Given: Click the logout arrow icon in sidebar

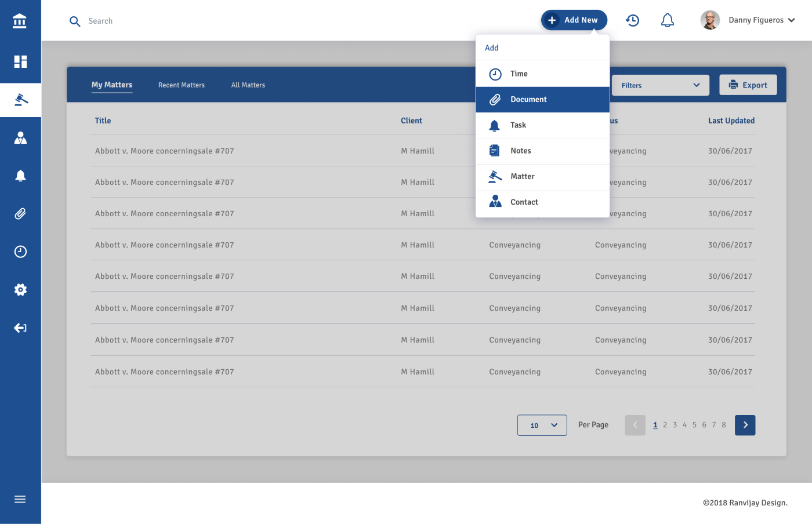Looking at the screenshot, I should coord(20,328).
